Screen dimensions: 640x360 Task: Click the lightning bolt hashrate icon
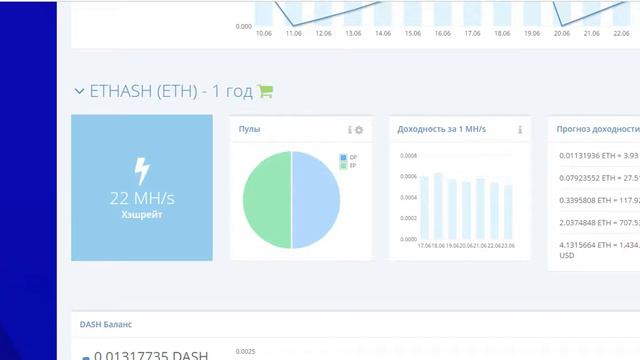(142, 171)
